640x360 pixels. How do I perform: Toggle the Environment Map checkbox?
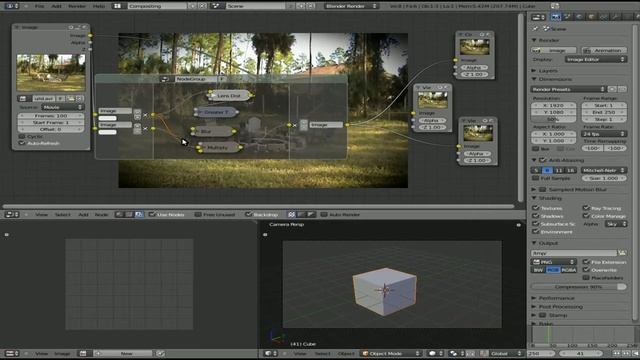pos(536,231)
